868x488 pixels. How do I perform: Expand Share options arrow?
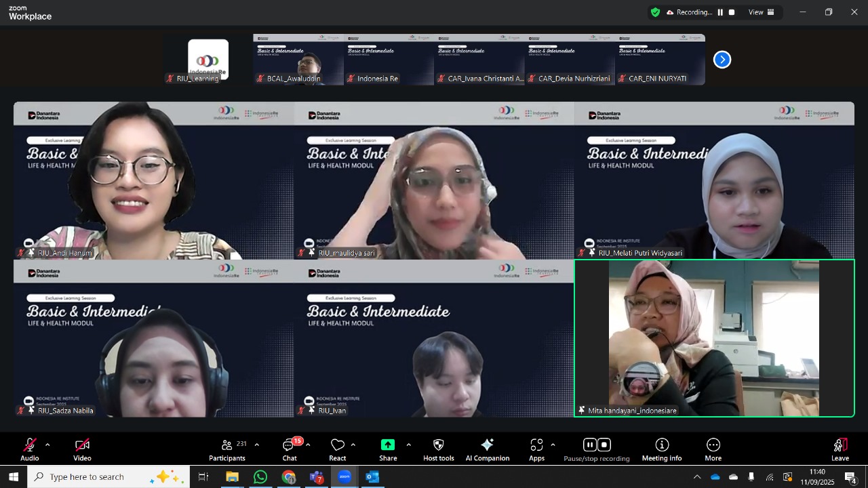408,445
